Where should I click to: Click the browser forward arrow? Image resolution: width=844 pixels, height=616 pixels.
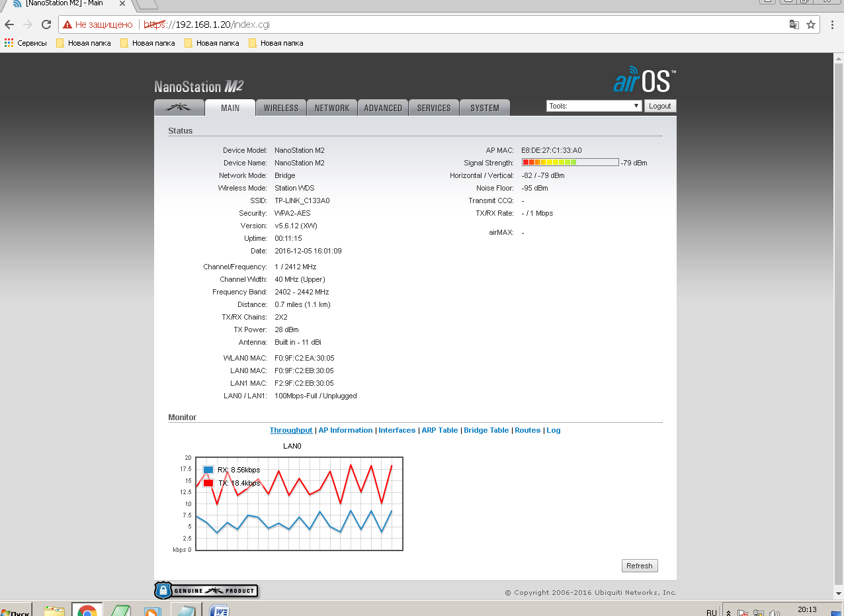click(28, 24)
